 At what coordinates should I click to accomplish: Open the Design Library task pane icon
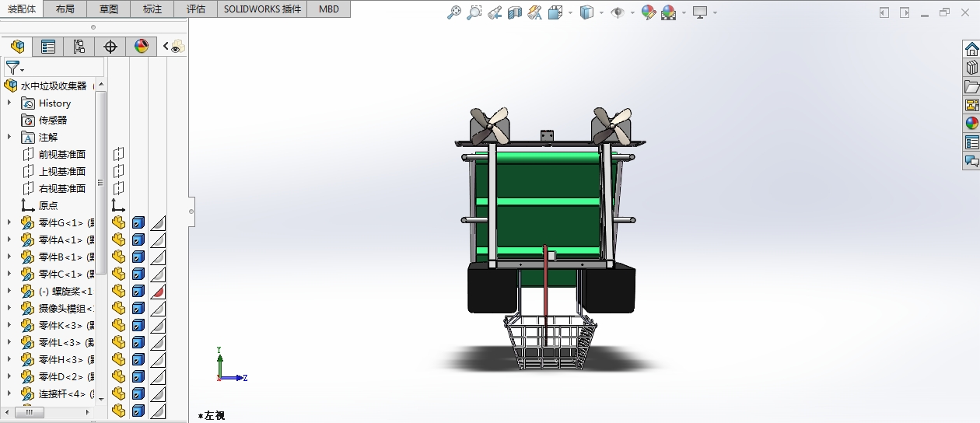click(x=971, y=68)
